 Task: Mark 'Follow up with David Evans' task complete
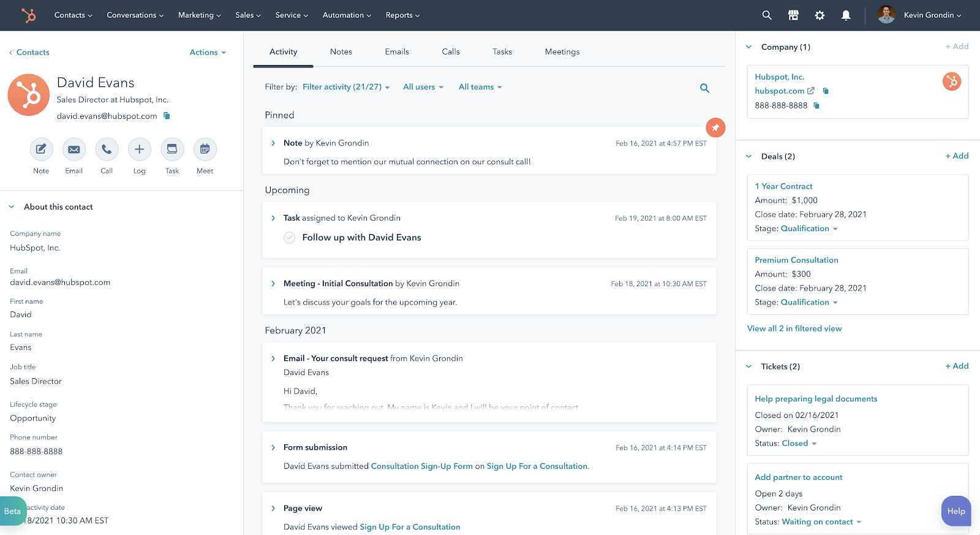pos(290,238)
